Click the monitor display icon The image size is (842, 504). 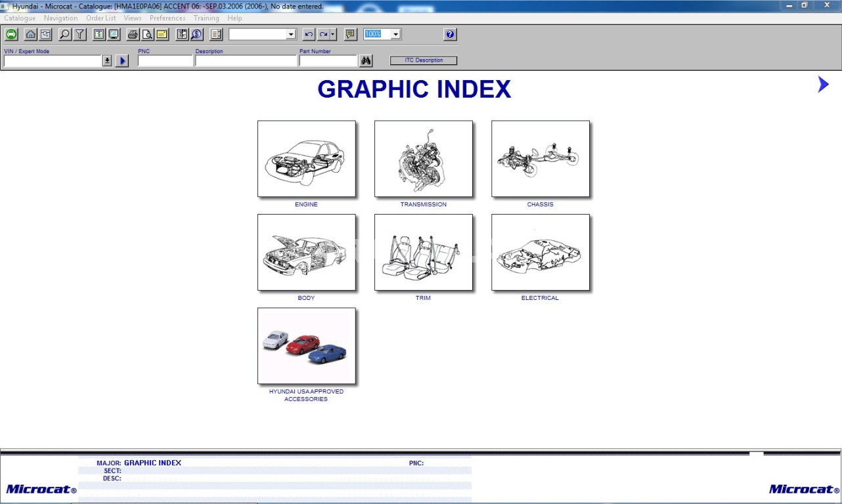pyautogui.click(x=114, y=35)
